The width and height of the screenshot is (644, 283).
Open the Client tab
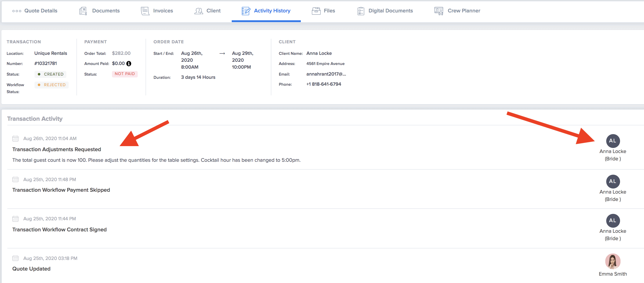[208, 11]
